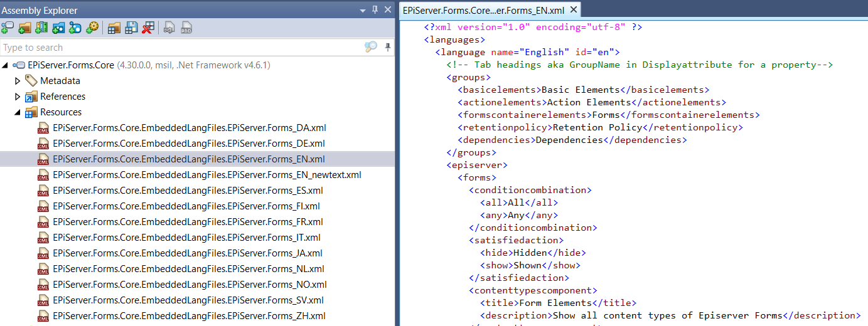The height and width of the screenshot is (326, 868).
Task: Select the EPiServer.Forms_EN.xml document tab
Action: point(483,10)
